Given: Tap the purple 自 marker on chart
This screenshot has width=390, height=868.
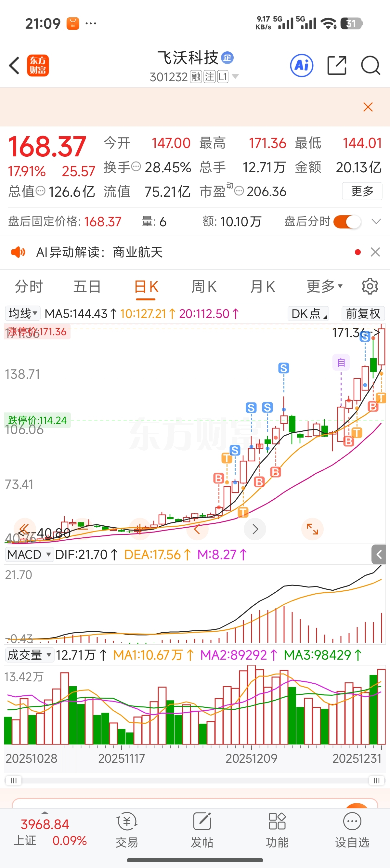Looking at the screenshot, I should pos(341,362).
